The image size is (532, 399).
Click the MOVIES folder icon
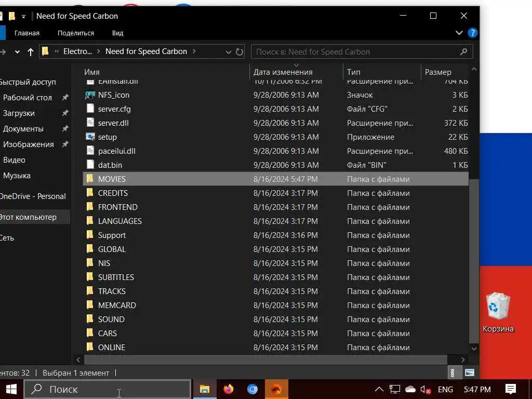[90, 179]
